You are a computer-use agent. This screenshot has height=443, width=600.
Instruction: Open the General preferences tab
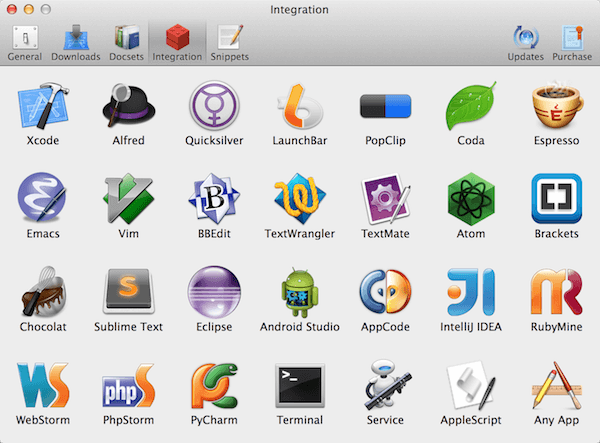pyautogui.click(x=25, y=42)
